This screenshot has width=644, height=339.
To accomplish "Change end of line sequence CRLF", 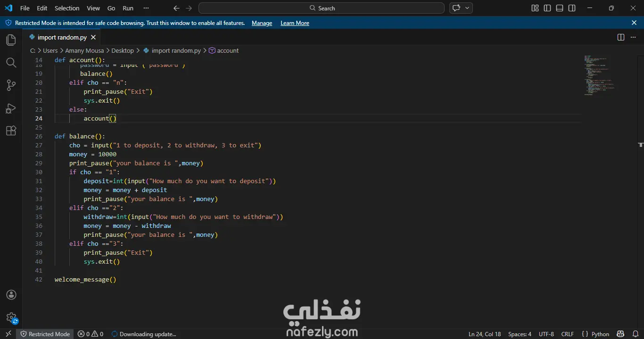I will click(568, 334).
